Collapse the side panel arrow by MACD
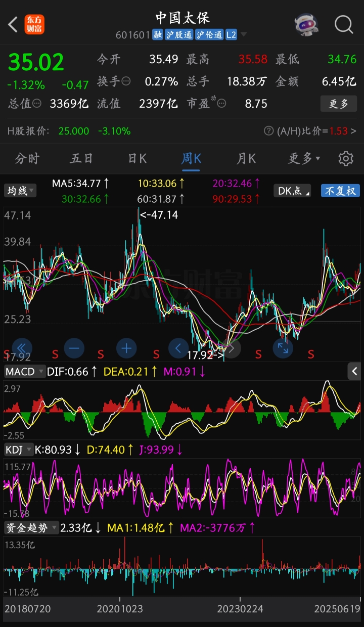 [x=355, y=372]
